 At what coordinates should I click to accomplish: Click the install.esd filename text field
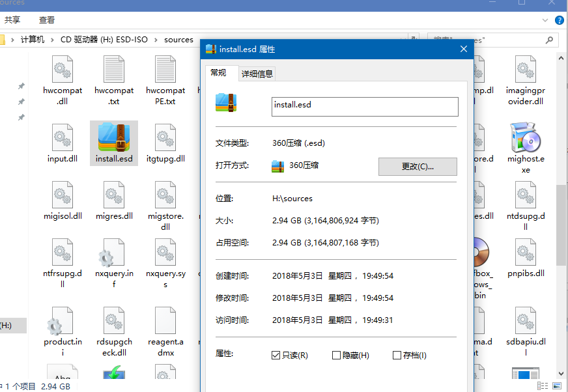tap(364, 106)
